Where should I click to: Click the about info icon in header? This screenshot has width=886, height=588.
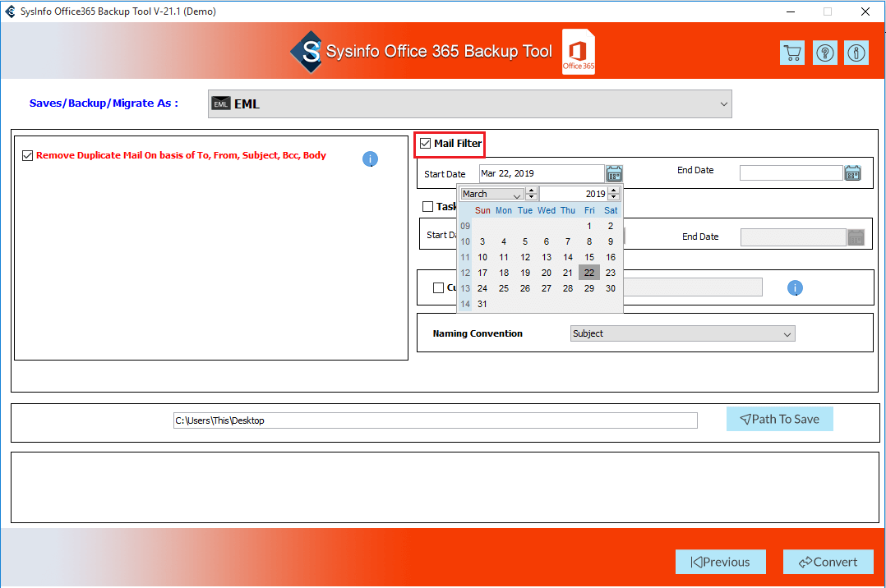coord(856,53)
